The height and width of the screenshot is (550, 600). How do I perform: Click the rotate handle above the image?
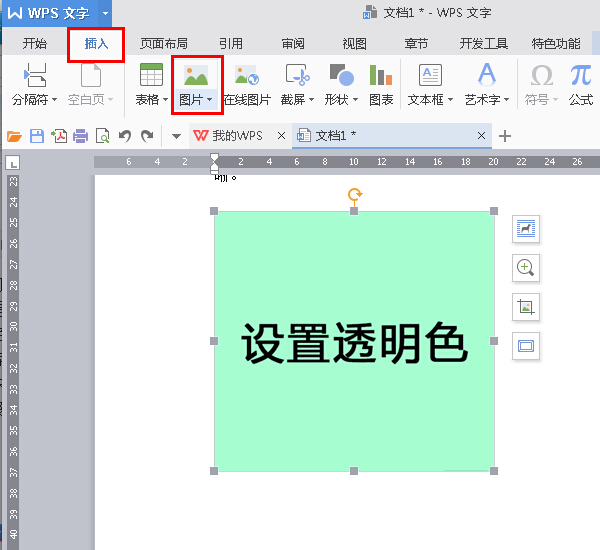pos(354,194)
